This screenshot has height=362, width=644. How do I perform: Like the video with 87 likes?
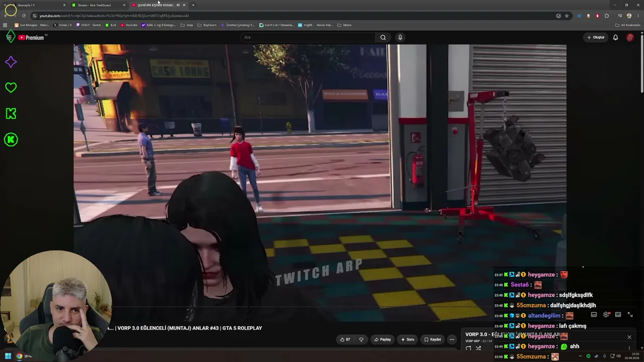(x=345, y=339)
